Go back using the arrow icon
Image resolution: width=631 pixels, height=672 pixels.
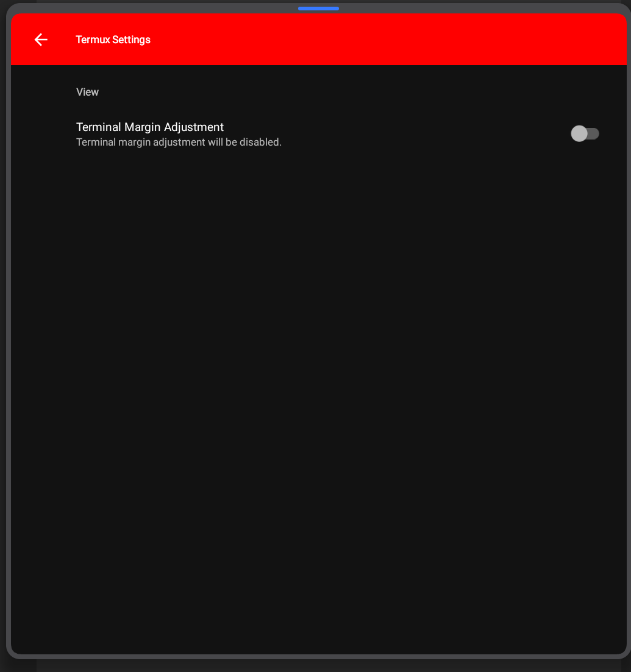(x=41, y=40)
